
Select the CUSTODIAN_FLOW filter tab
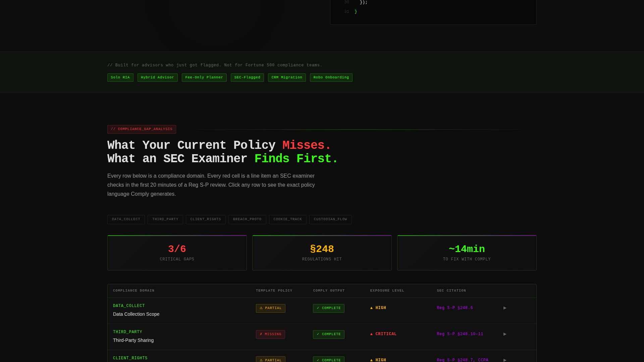point(330,220)
